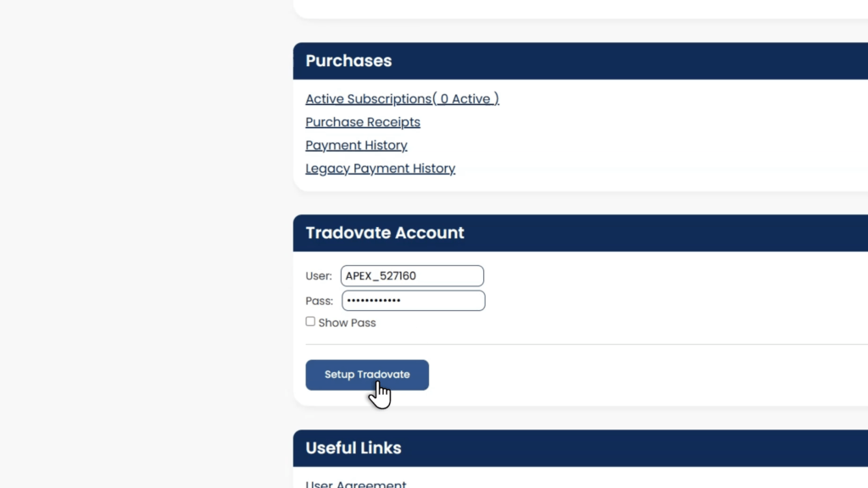
Task: Click the "Pass:" field label
Action: click(x=319, y=301)
